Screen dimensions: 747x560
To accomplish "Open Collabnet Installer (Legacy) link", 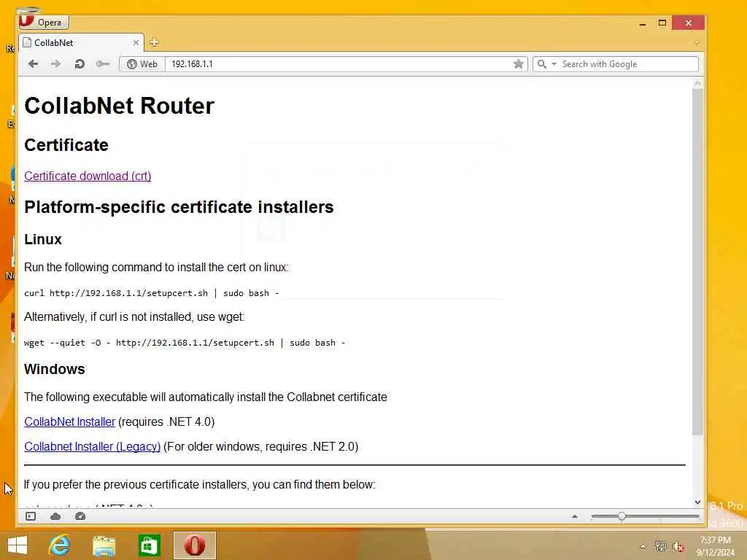I will pyautogui.click(x=93, y=447).
